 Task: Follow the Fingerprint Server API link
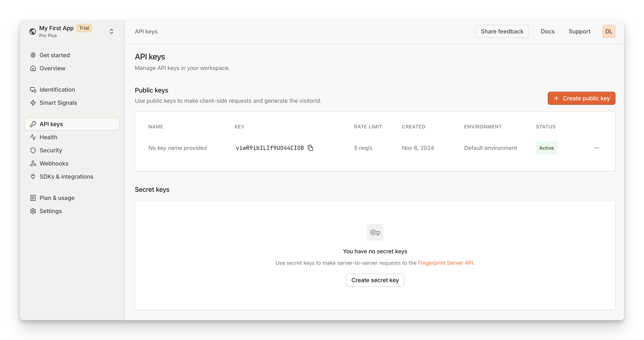pos(445,263)
